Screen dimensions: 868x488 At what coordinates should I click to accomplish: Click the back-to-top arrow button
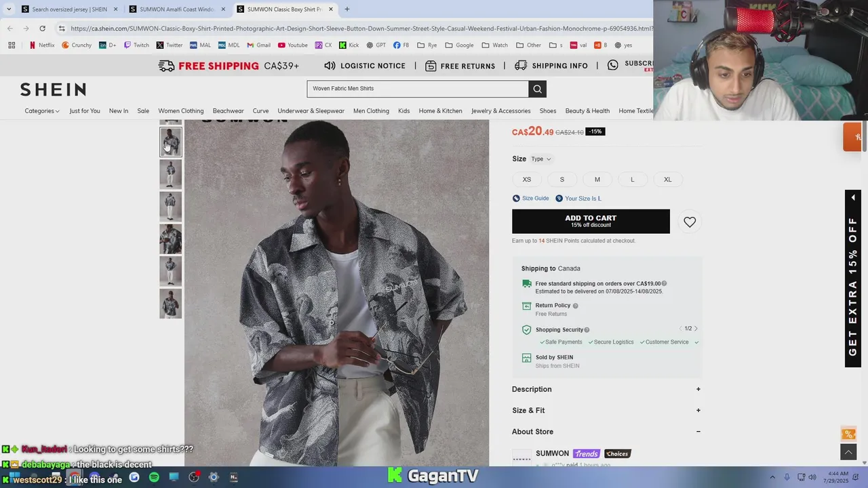click(848, 452)
